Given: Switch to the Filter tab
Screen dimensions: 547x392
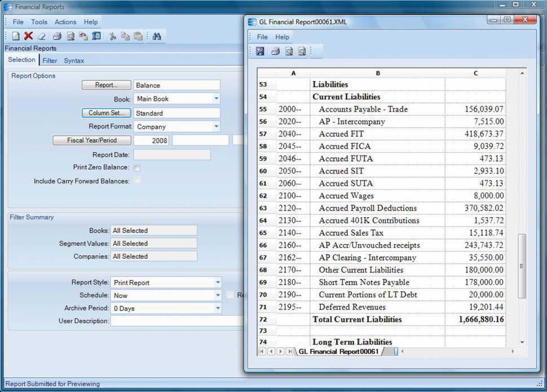Looking at the screenshot, I should [50, 61].
